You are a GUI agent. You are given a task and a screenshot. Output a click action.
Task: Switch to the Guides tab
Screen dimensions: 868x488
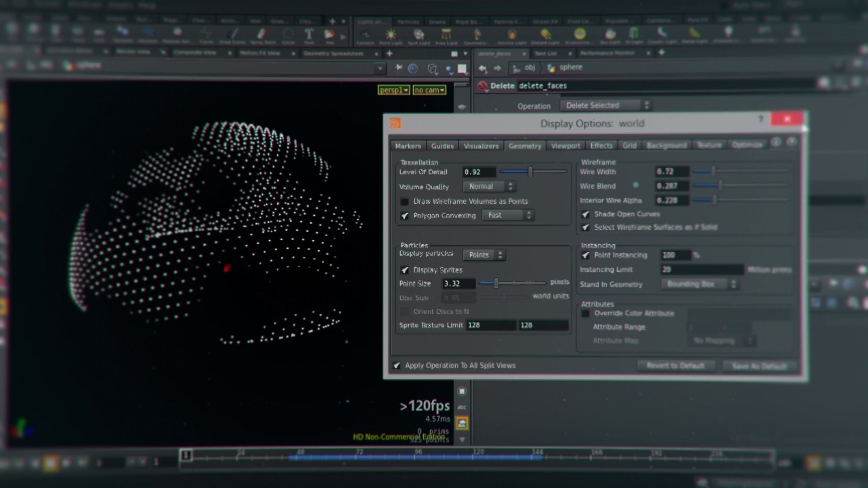click(442, 146)
